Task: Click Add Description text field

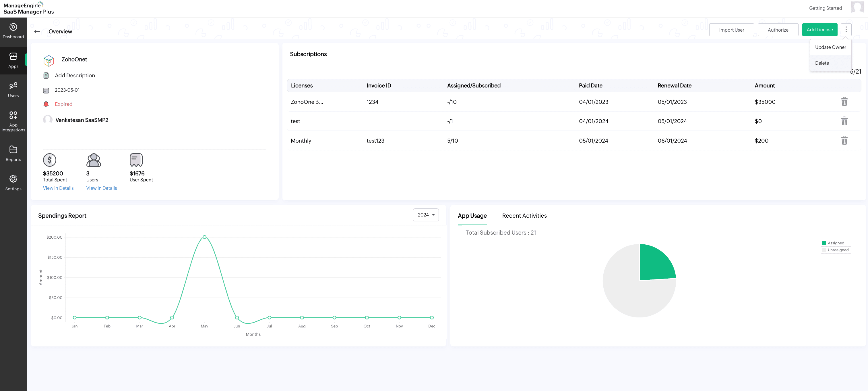Action: click(x=75, y=76)
